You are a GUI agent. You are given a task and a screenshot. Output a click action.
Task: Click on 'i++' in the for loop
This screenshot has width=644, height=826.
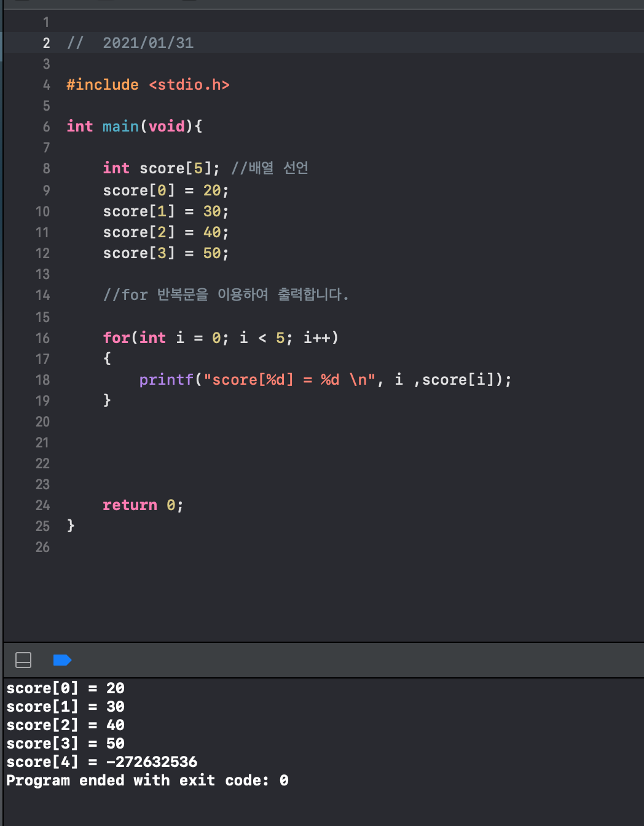[x=316, y=338]
